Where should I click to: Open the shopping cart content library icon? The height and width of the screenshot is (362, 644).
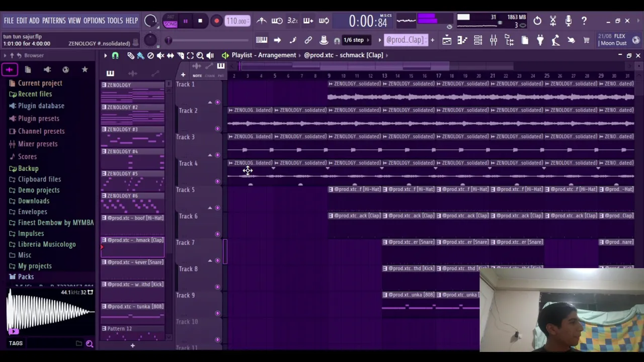(x=587, y=40)
